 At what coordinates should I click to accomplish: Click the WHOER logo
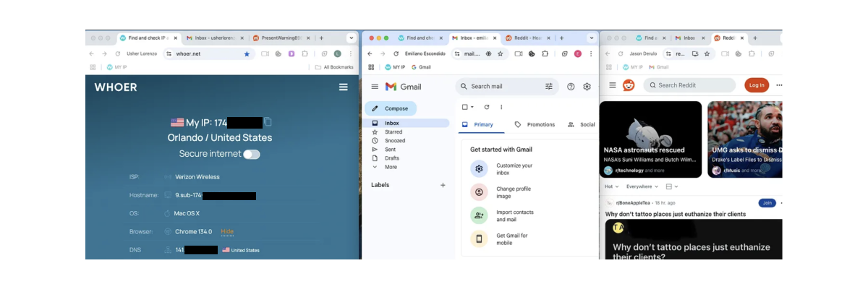click(116, 87)
